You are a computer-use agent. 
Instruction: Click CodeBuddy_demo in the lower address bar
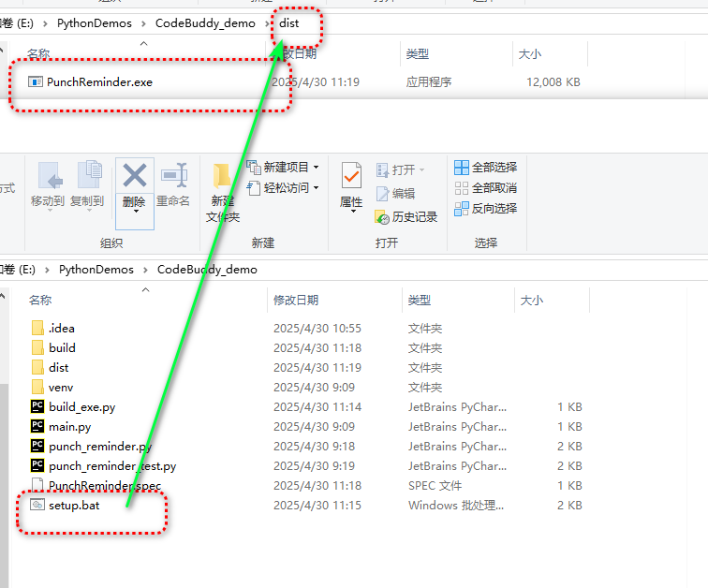click(207, 270)
